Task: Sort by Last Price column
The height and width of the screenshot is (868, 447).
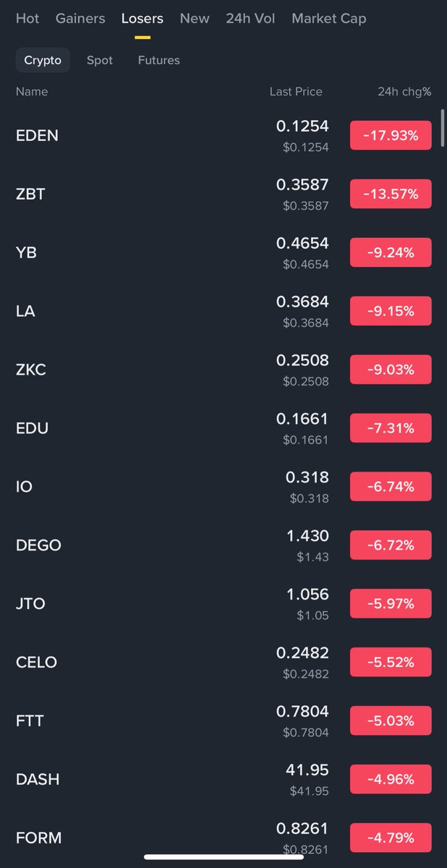Action: (x=296, y=92)
